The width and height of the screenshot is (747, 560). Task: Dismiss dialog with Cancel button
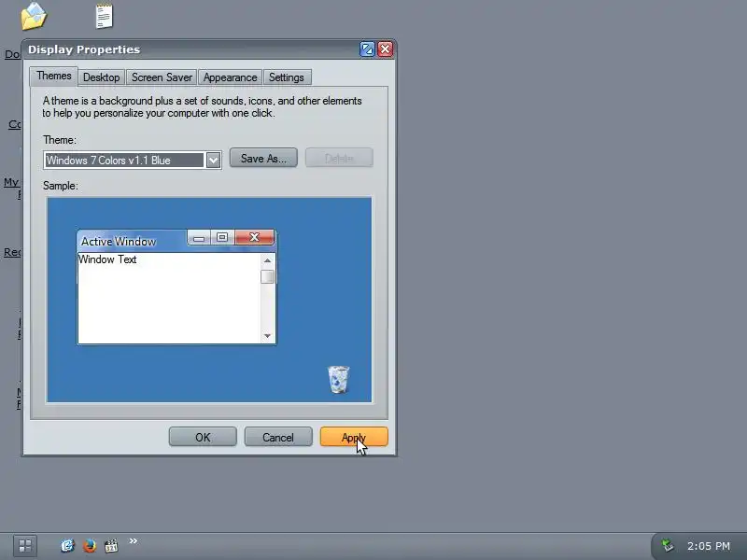click(278, 437)
